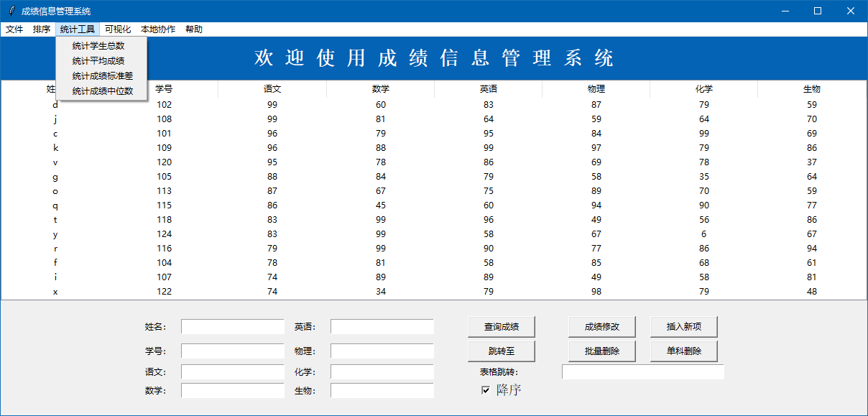The width and height of the screenshot is (868, 416).
Task: Focus the 物理 input field
Action: pos(382,351)
